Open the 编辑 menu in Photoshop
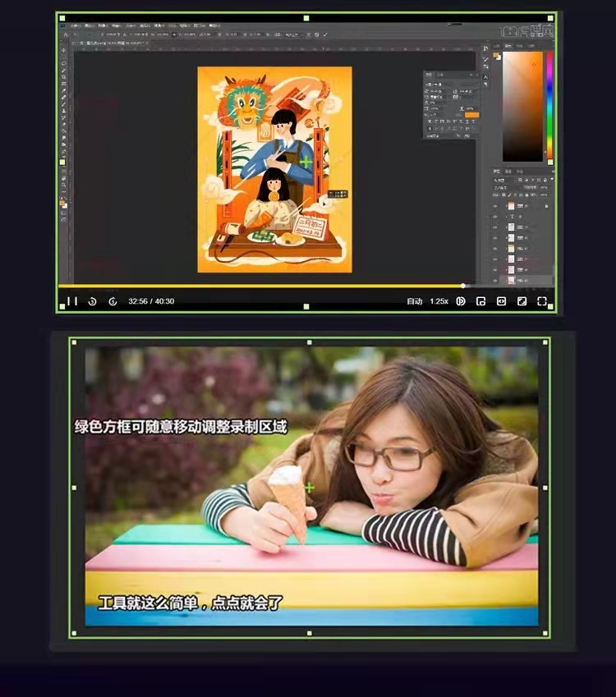616x697 pixels. tap(90, 25)
